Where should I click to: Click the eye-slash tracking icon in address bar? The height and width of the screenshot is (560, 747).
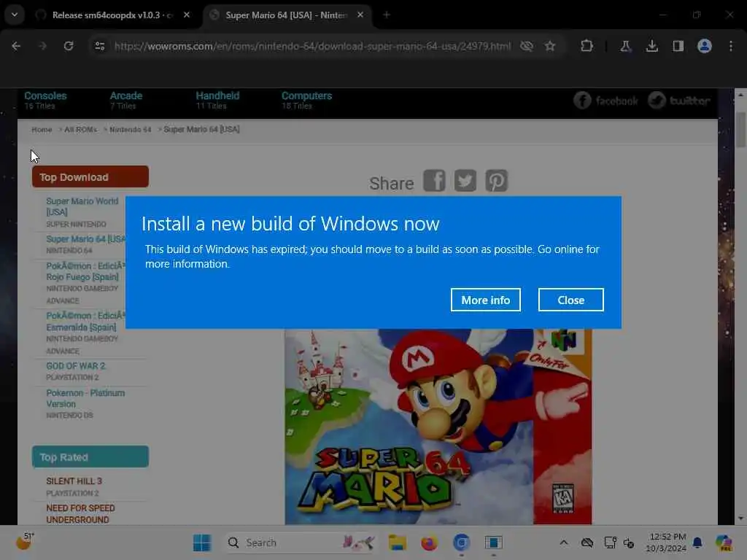[x=527, y=46]
